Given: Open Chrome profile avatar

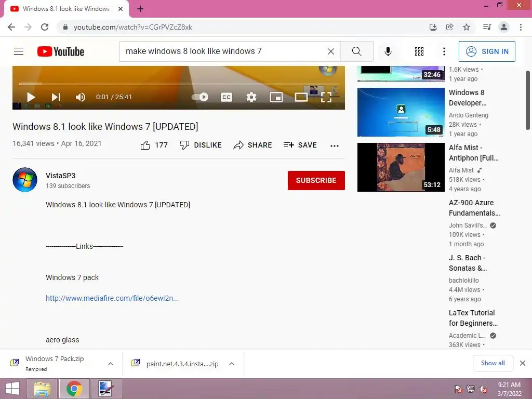Looking at the screenshot, I should click(504, 27).
